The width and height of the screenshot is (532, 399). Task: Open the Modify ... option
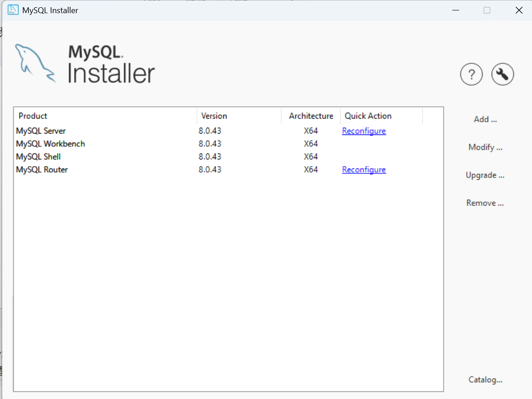pos(485,147)
